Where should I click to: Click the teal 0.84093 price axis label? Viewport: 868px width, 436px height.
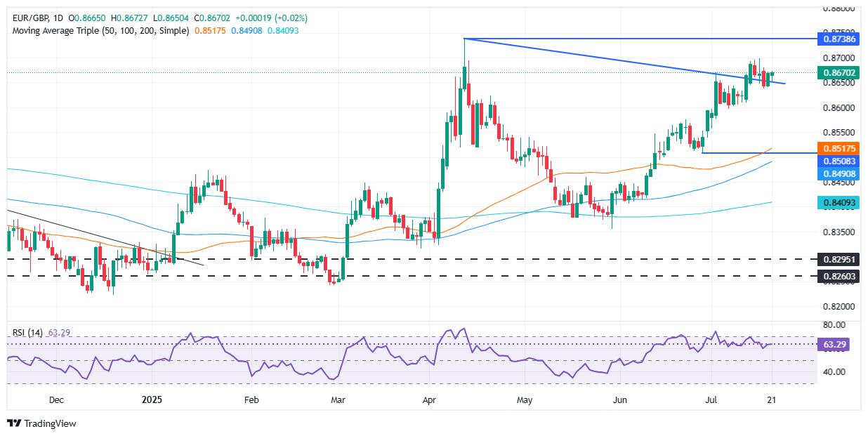click(x=838, y=202)
